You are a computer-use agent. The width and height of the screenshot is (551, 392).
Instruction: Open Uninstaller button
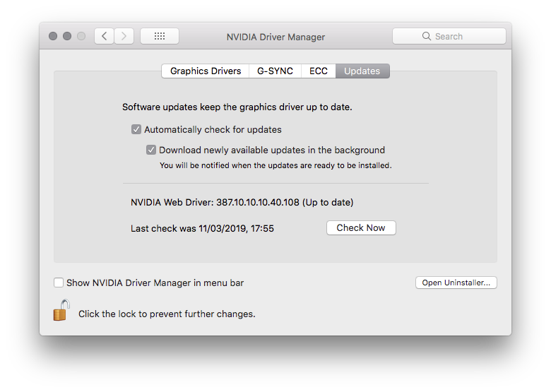(x=456, y=283)
